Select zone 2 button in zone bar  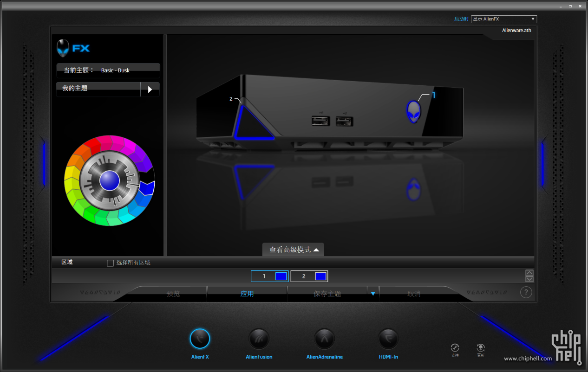[x=309, y=276]
